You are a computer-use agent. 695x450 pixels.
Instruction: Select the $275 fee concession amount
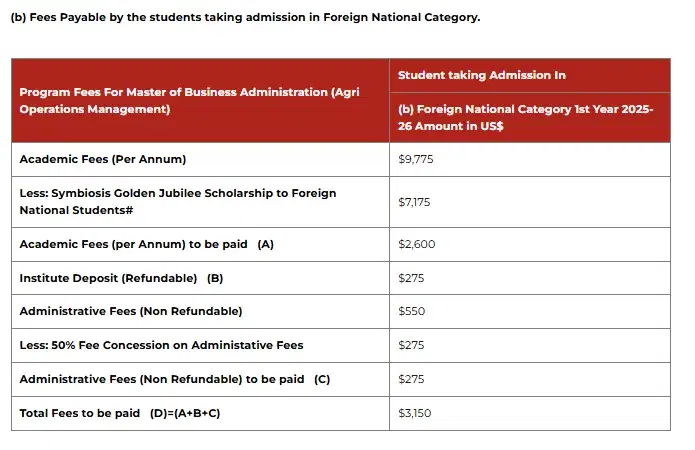[411, 345]
